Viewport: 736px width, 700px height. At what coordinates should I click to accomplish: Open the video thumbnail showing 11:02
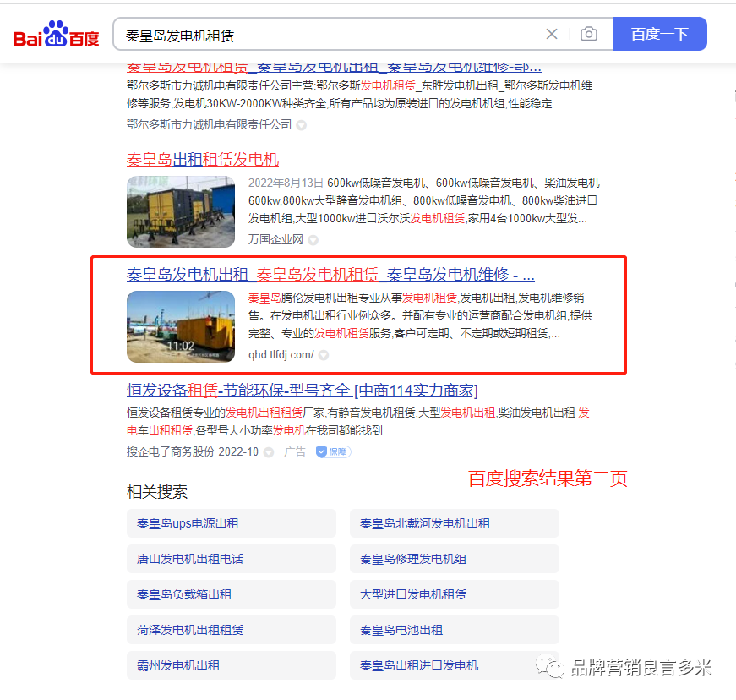point(181,327)
